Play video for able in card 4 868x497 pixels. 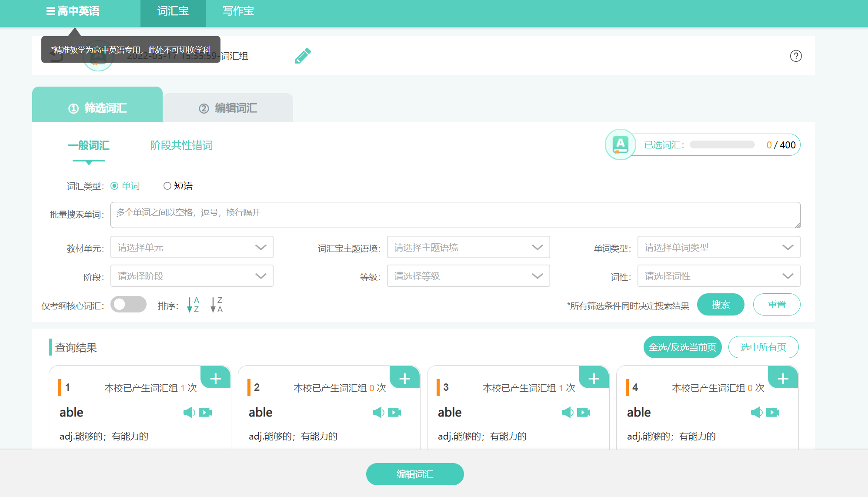point(773,412)
